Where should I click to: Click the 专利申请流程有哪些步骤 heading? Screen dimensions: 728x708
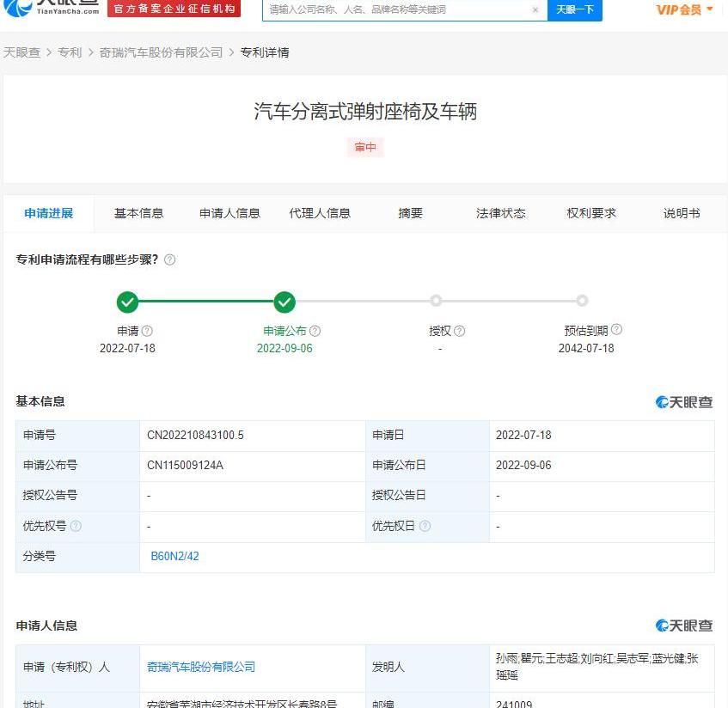(x=87, y=259)
